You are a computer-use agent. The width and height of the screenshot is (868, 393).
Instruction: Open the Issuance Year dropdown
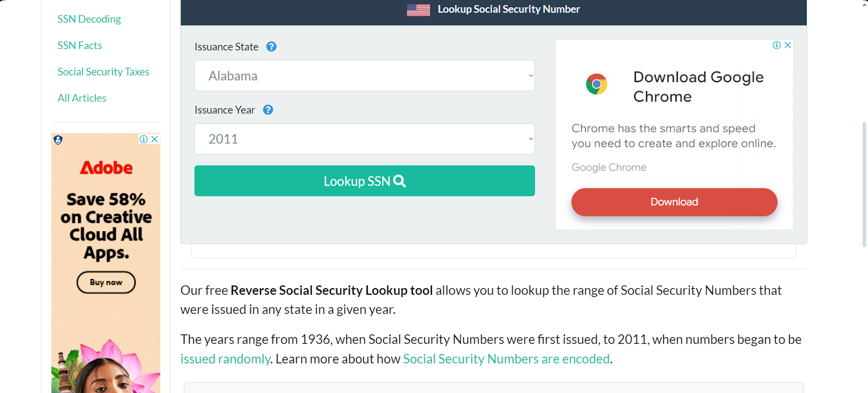coord(365,139)
